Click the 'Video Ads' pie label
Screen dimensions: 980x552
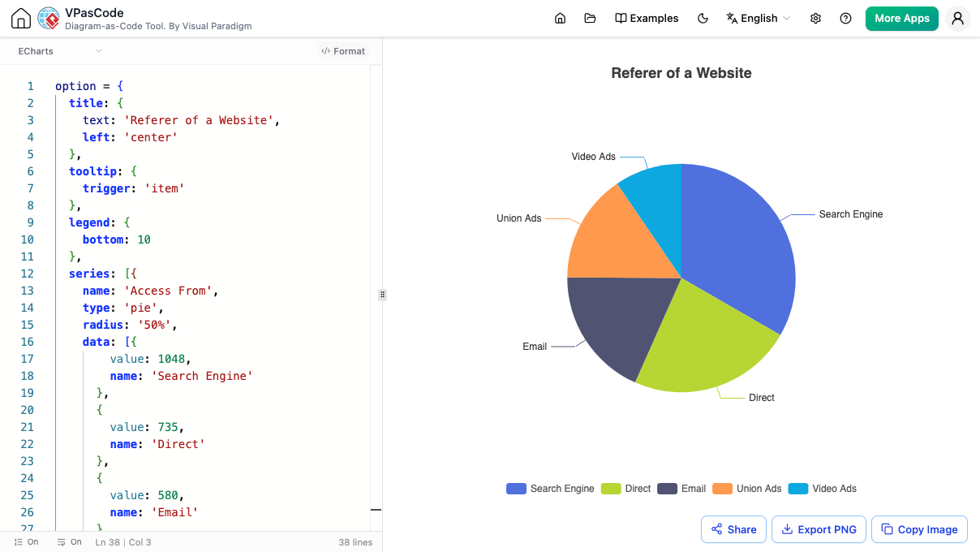[x=594, y=157]
